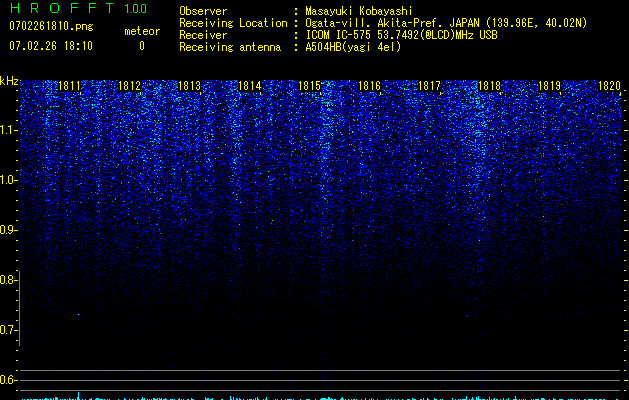Image resolution: width=629 pixels, height=400 pixels.
Task: Select the filename 0702261810.png
Action: [51, 26]
